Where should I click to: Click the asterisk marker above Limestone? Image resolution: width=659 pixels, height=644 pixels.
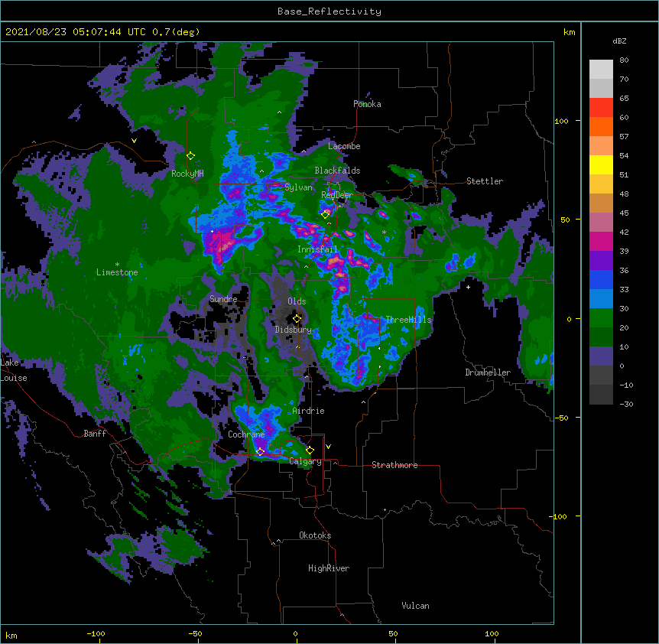(x=117, y=265)
